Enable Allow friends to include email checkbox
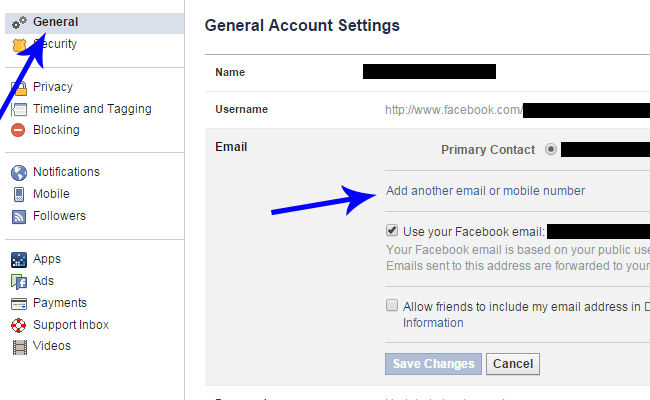The height and width of the screenshot is (400, 650). coord(392,305)
